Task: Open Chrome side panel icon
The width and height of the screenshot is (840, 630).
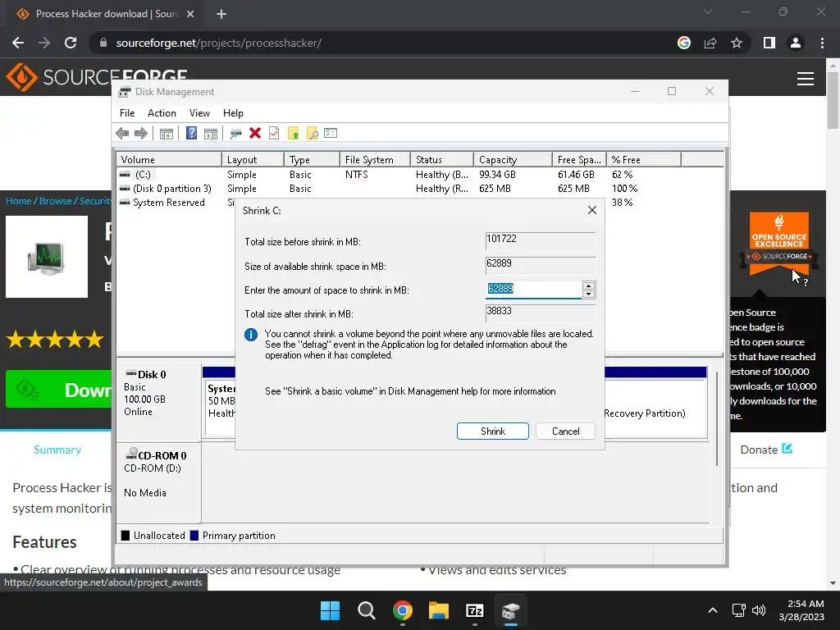Action: click(x=769, y=43)
